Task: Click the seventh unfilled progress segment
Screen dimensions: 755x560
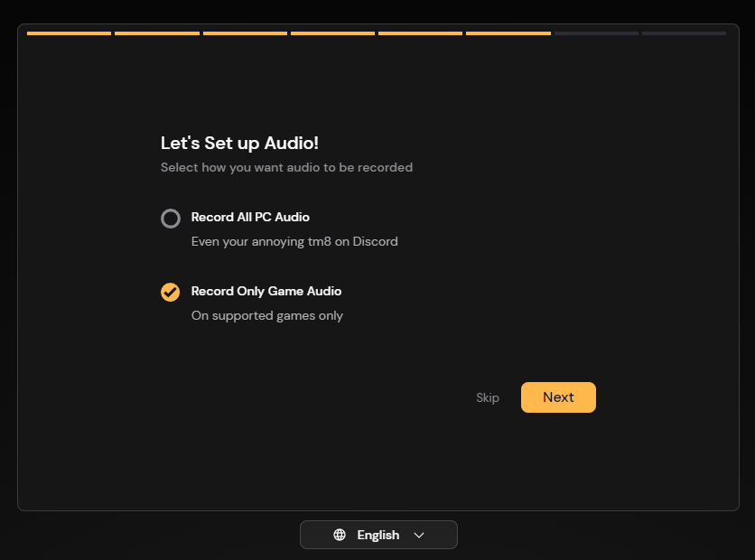Action: (x=596, y=33)
